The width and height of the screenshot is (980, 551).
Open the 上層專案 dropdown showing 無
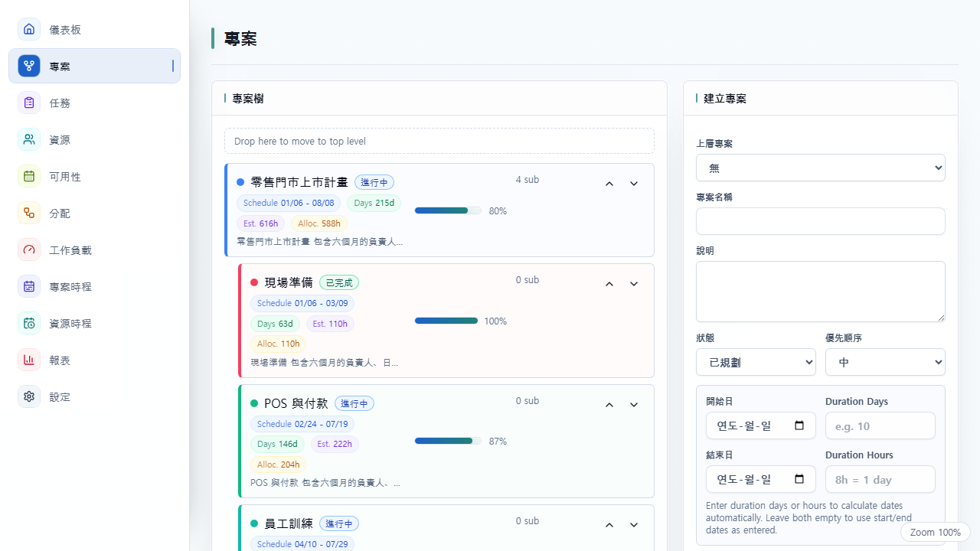click(x=821, y=168)
